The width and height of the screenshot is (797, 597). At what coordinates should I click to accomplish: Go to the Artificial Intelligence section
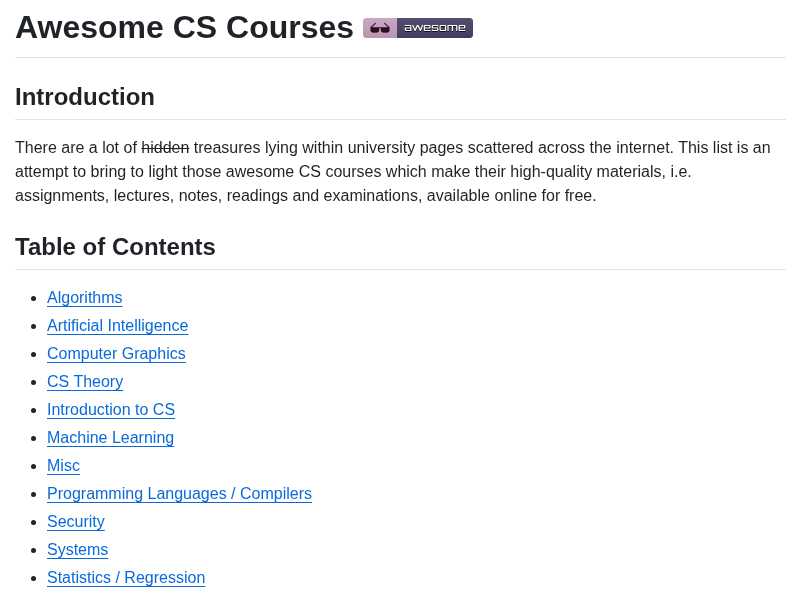(x=117, y=325)
